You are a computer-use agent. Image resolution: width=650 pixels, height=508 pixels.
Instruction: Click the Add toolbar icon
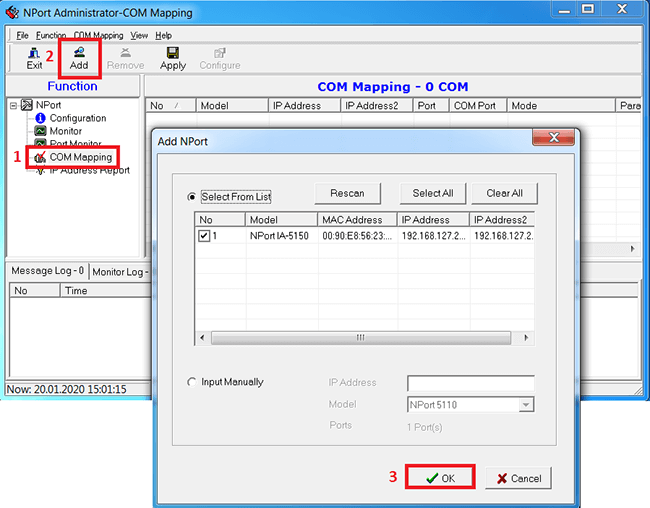[79, 58]
